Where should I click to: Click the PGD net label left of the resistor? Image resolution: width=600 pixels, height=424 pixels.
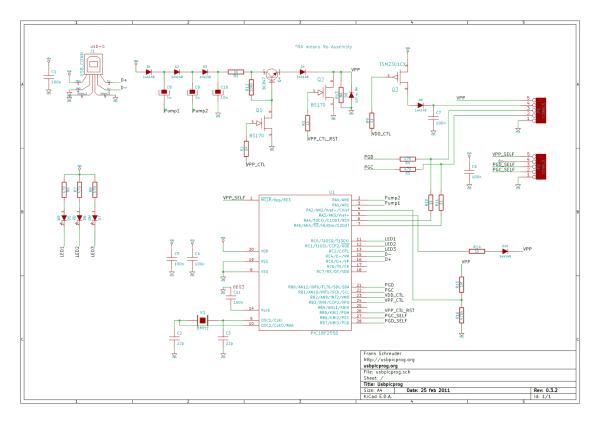coord(368,157)
